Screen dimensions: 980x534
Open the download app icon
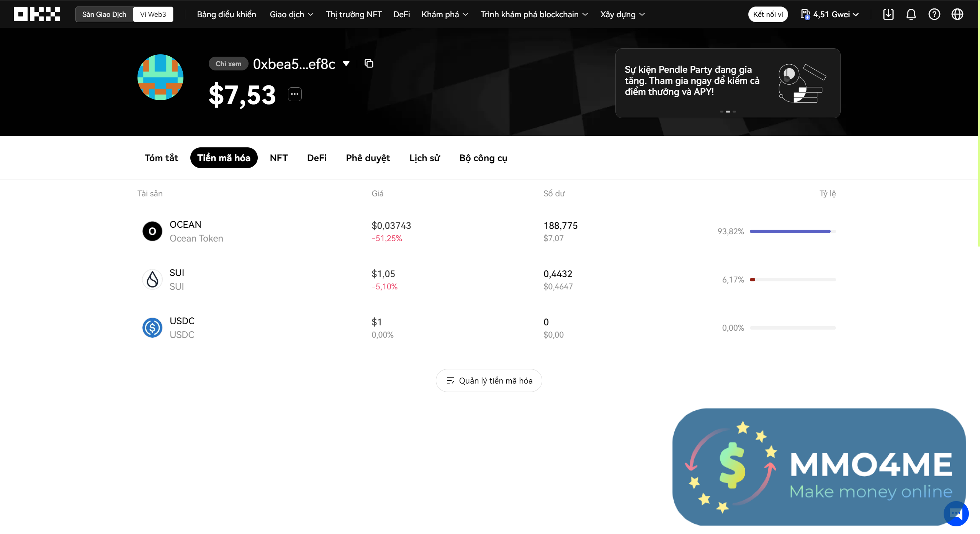[888, 14]
